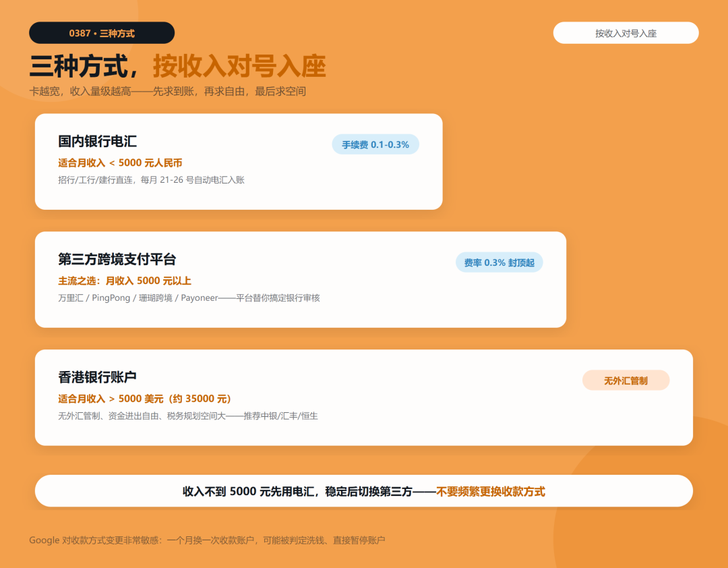This screenshot has width=728, height=568.
Task: Click the "万里汇 / PingPong / 珊瑚跨境" description line
Action: tap(189, 298)
